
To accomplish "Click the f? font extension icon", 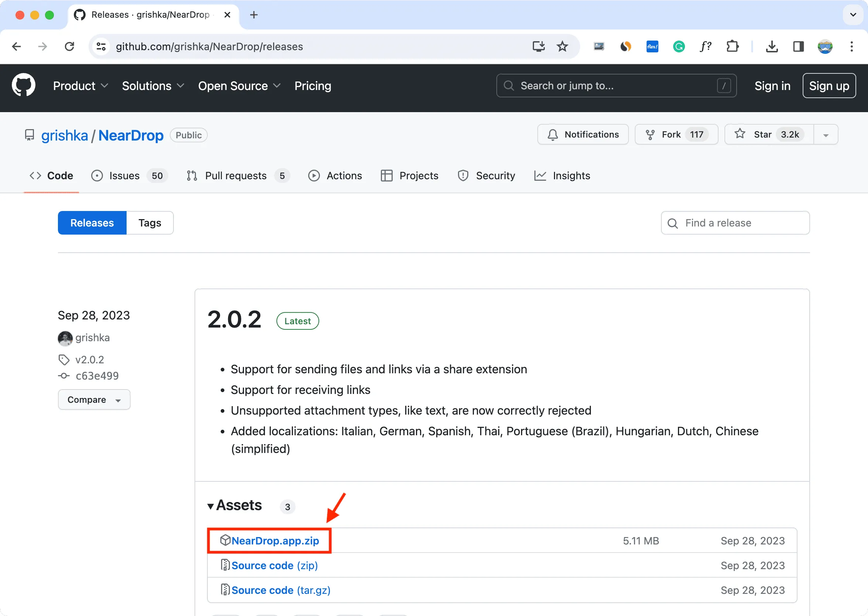I will point(705,46).
